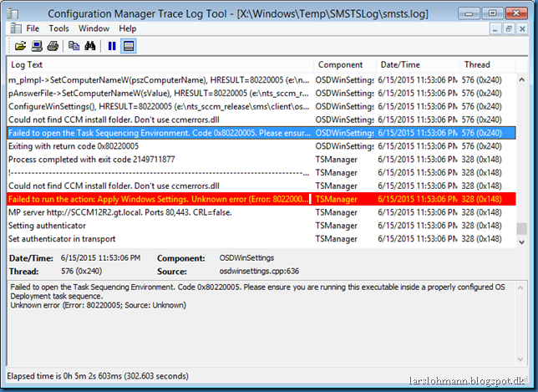
Task: Open Find with the binoculars icon
Action: tap(90, 46)
